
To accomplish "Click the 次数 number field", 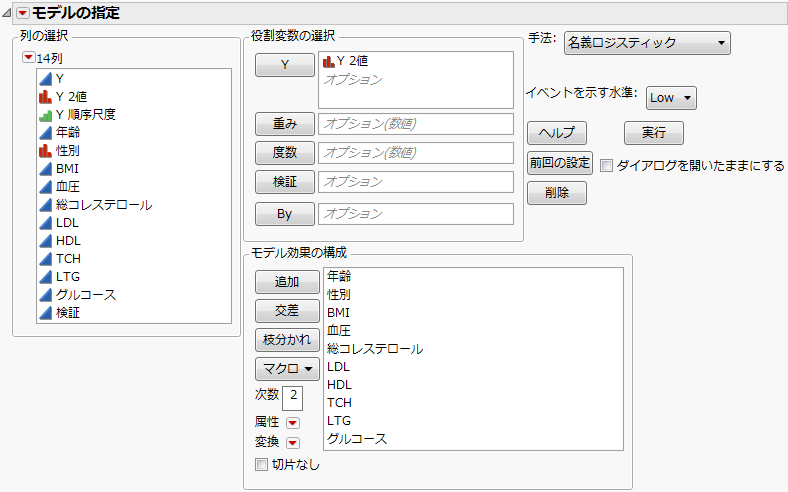I will 293,396.
